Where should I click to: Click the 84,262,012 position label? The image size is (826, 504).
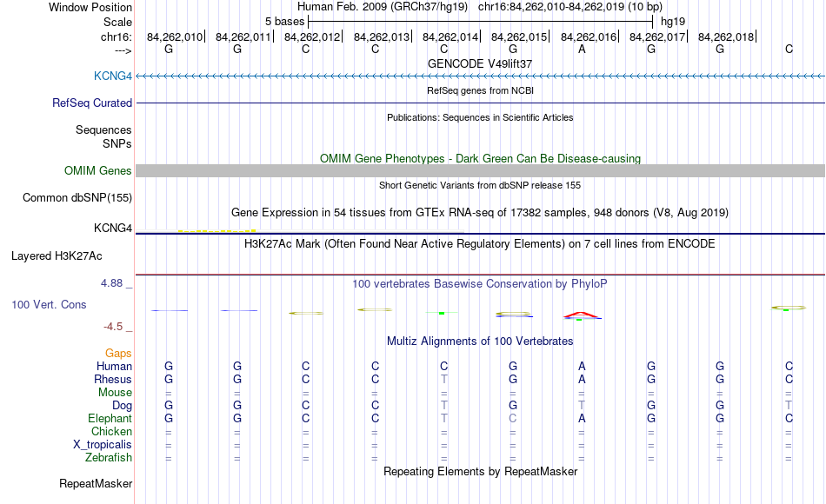click(x=312, y=36)
